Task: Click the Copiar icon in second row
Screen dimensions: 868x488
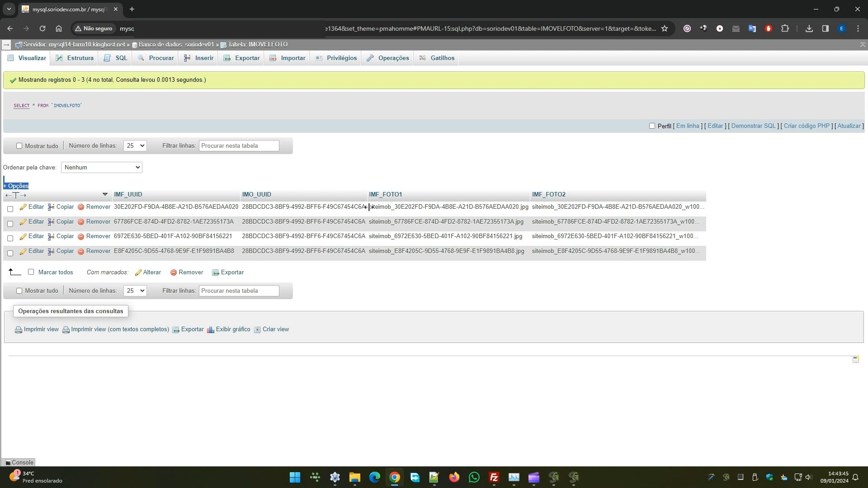Action: [51, 222]
